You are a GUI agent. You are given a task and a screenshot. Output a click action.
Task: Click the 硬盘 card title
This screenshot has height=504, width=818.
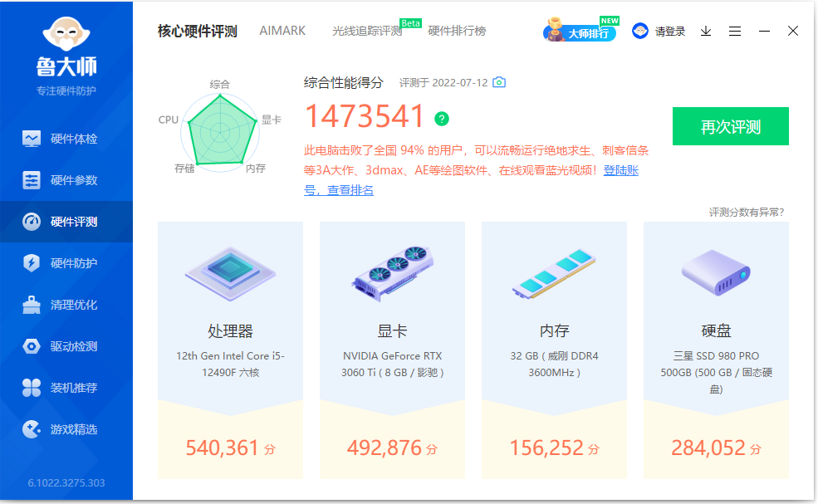(716, 330)
